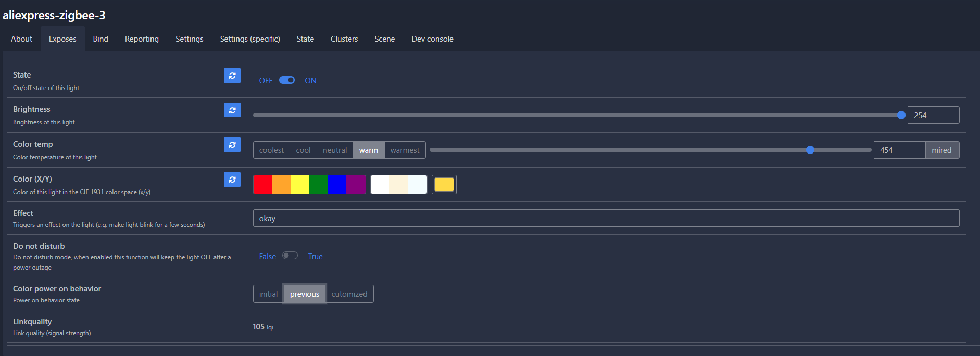This screenshot has width=980, height=356.
Task: Select 'initial' color power on behavior
Action: pos(268,294)
